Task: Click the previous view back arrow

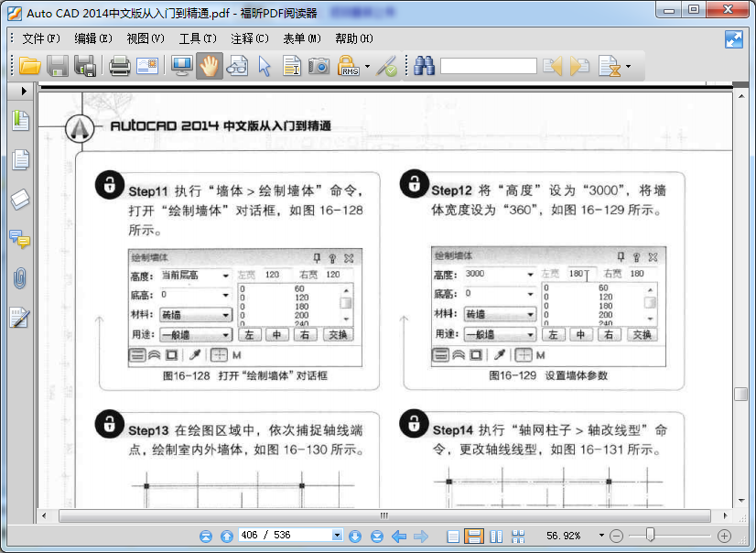Action: [x=399, y=536]
